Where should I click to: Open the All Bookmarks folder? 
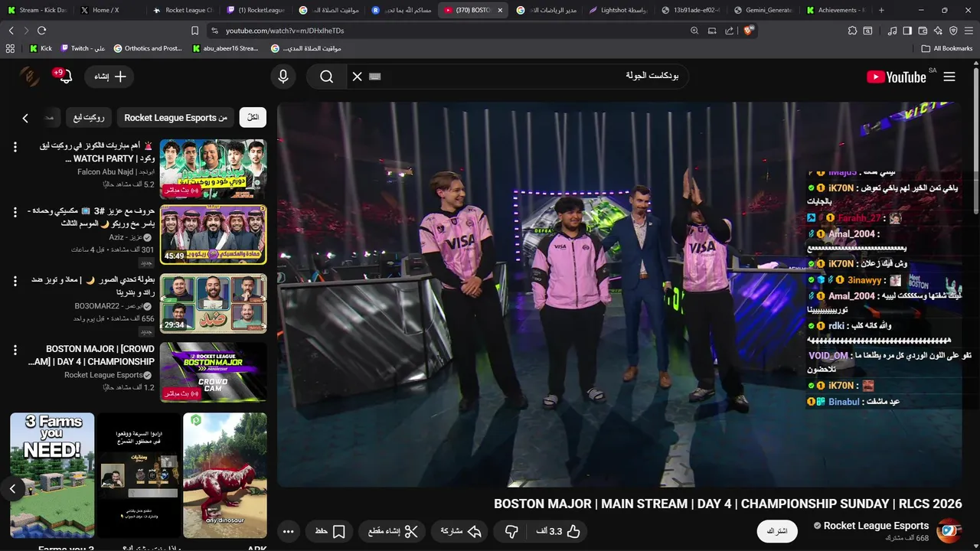[x=947, y=48]
